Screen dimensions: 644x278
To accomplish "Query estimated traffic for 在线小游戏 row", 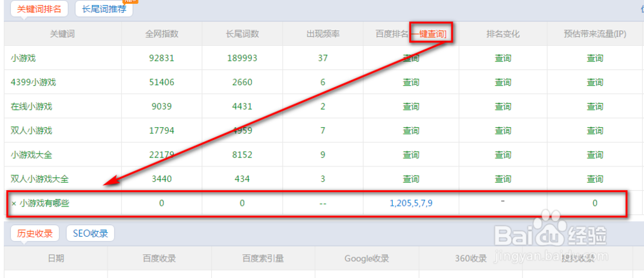I will [594, 106].
